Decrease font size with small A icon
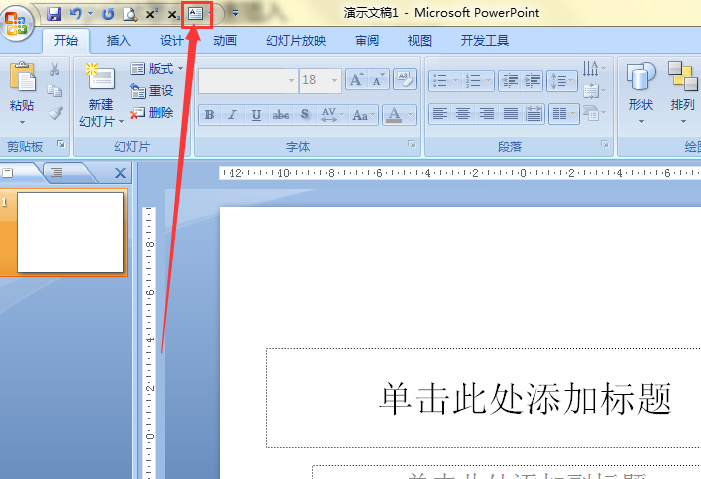The width and height of the screenshot is (701, 479). [378, 80]
